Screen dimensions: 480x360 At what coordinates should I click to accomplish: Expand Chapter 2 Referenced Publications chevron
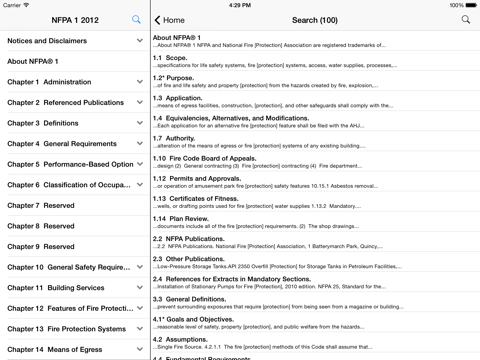point(140,102)
